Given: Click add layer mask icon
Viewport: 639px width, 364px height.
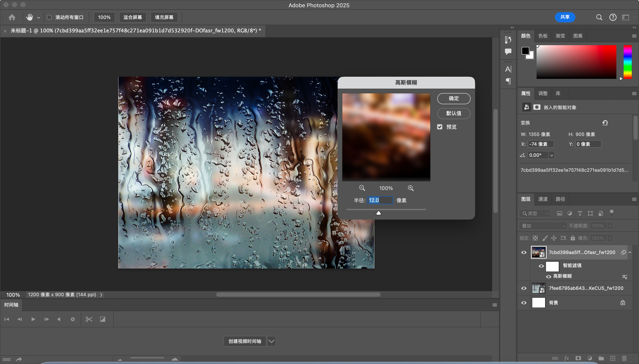Looking at the screenshot, I should pyautogui.click(x=578, y=358).
